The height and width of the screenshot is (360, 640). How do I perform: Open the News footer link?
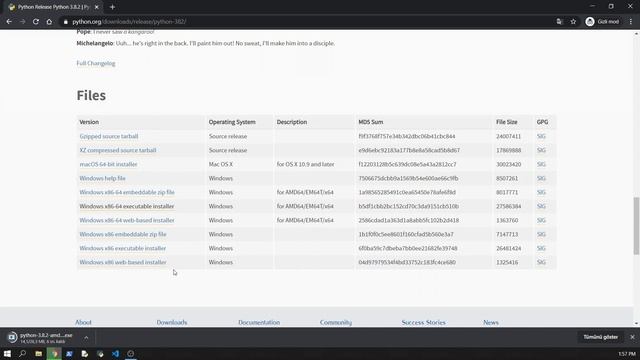[491, 322]
